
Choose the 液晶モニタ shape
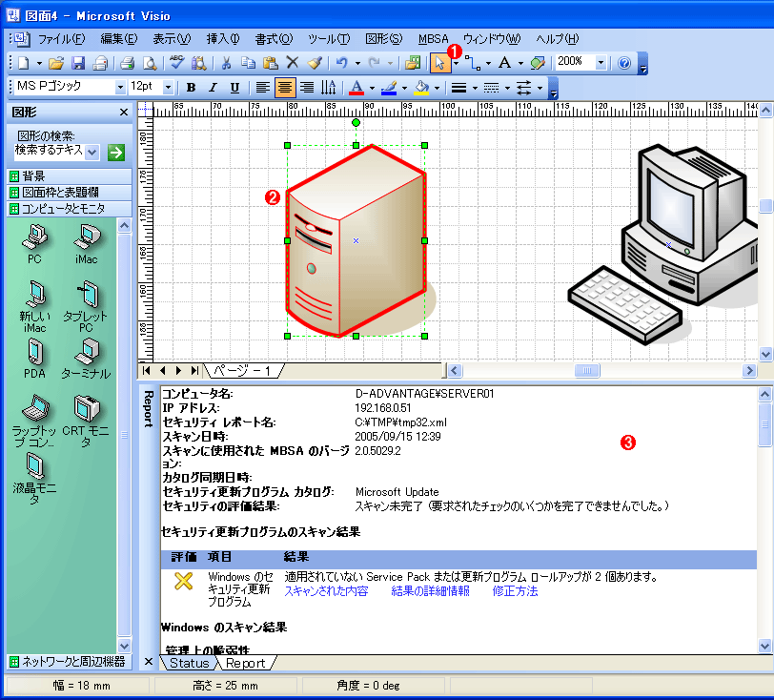tap(34, 478)
